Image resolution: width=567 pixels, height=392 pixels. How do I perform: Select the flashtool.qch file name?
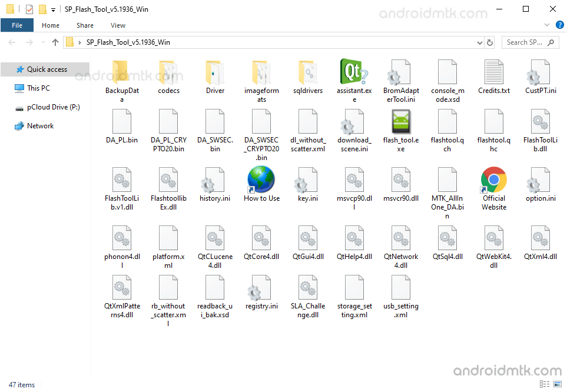coord(447,144)
